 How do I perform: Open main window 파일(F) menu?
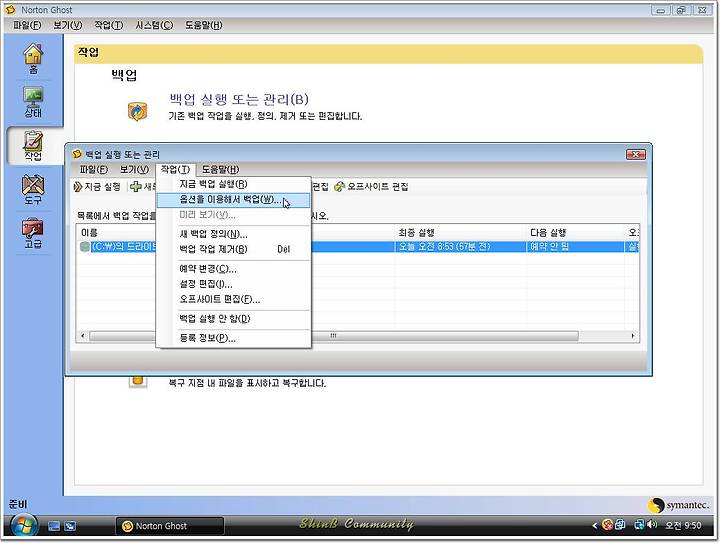[27, 25]
